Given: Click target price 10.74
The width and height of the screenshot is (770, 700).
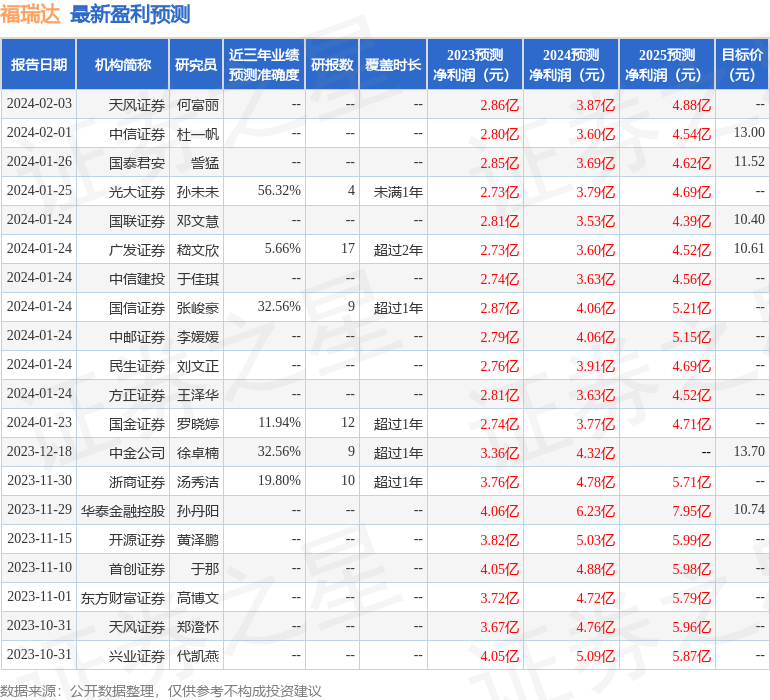Looking at the screenshot, I should [x=749, y=509].
